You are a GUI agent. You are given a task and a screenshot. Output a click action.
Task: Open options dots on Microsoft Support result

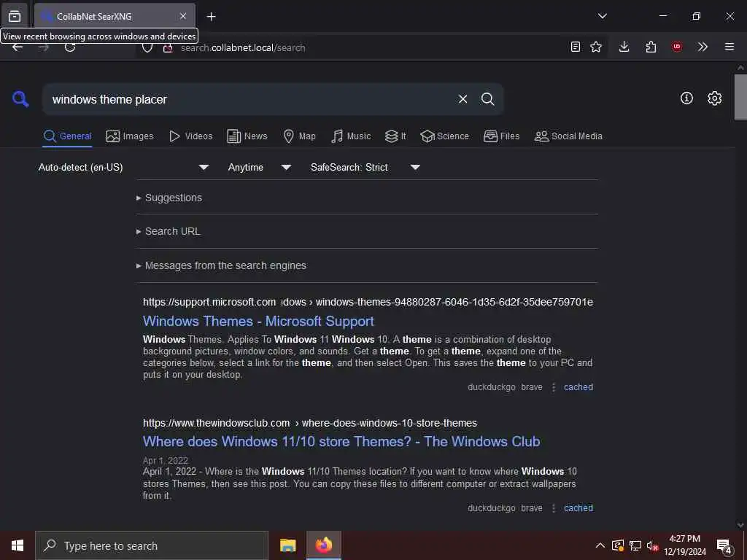554,388
